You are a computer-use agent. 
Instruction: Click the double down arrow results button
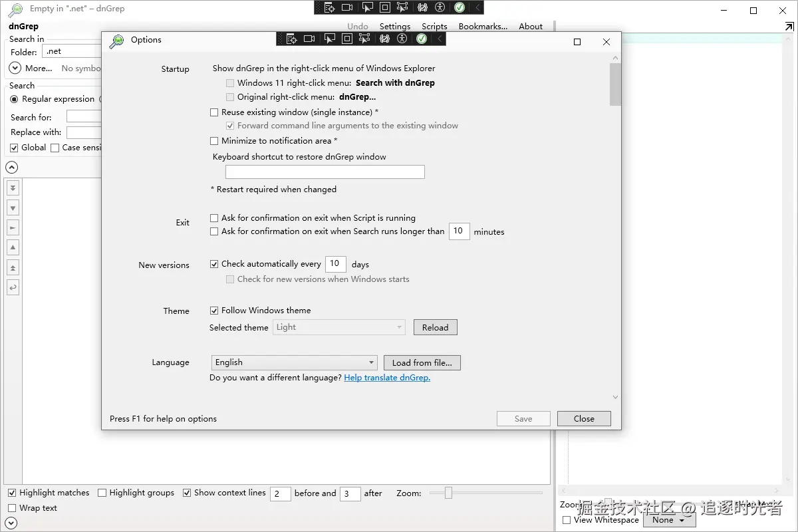(13, 188)
